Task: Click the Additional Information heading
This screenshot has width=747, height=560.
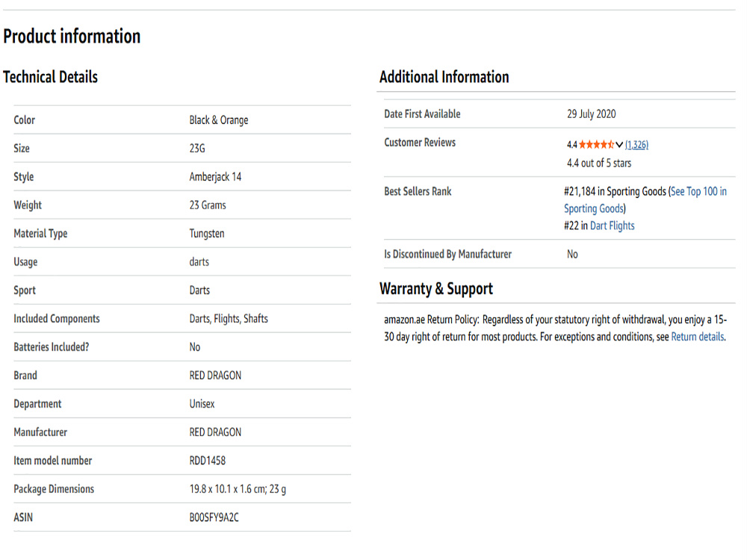Action: point(444,77)
